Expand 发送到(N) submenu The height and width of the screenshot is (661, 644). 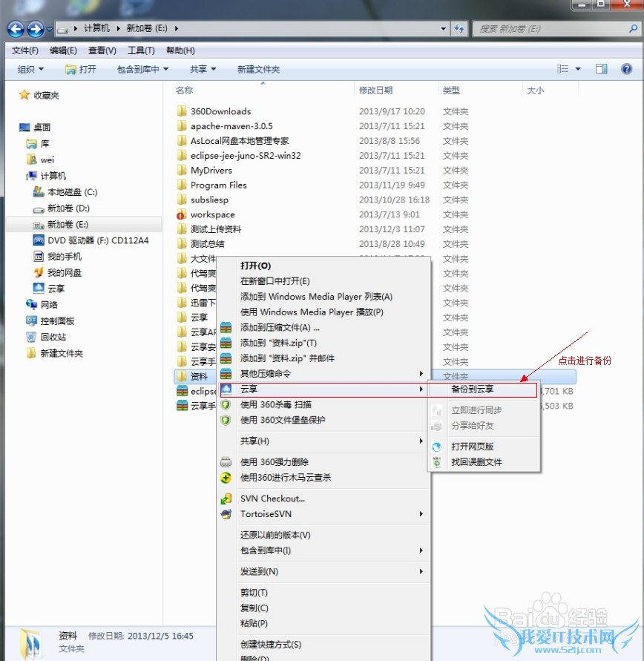(323, 572)
